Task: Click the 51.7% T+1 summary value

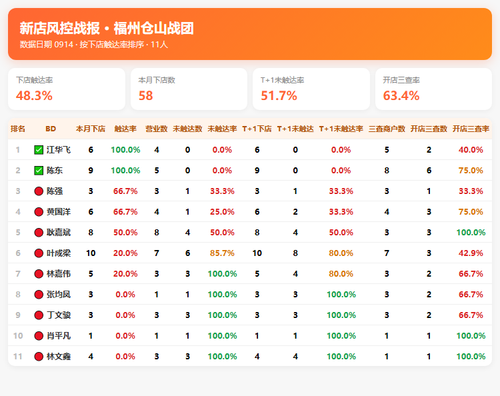Action: pos(279,96)
